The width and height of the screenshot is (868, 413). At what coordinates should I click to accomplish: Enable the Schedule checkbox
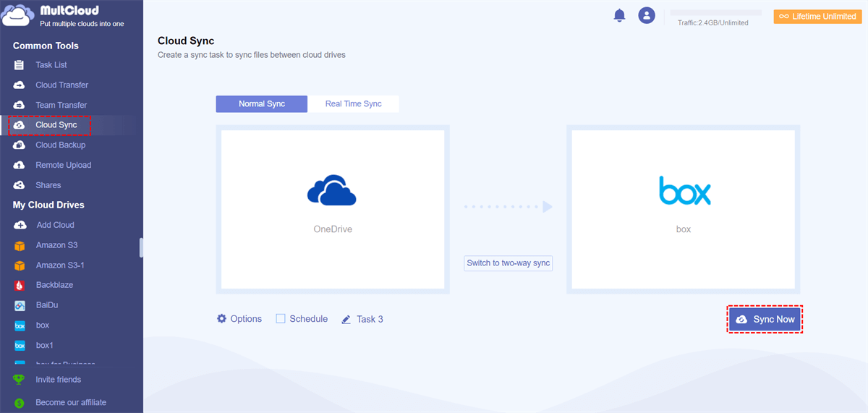point(281,318)
